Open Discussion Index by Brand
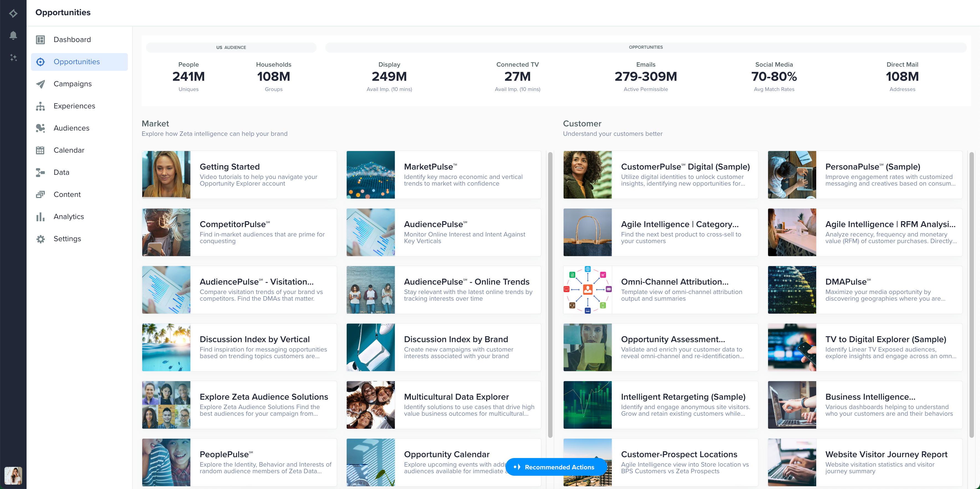The width and height of the screenshot is (980, 489). [x=444, y=347]
